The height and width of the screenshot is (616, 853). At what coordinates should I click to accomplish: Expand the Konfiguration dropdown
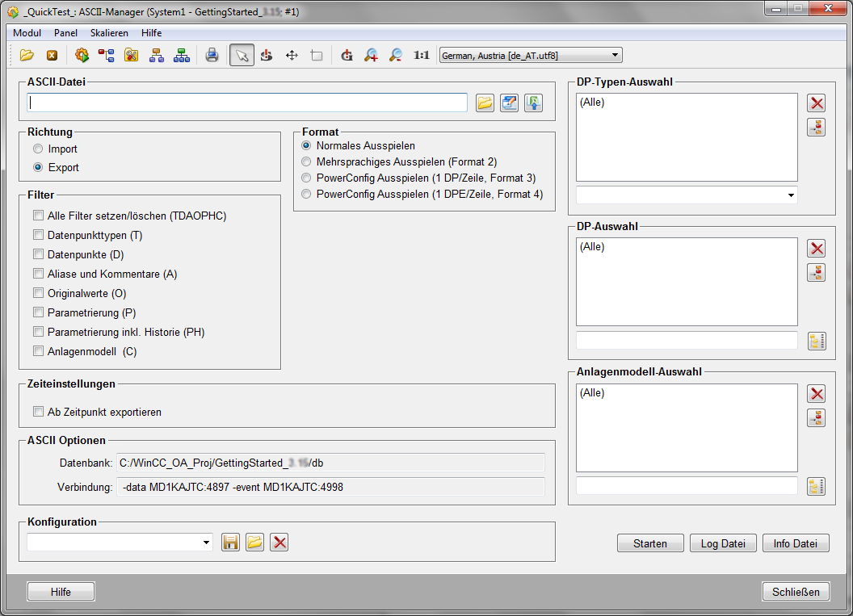(x=206, y=543)
